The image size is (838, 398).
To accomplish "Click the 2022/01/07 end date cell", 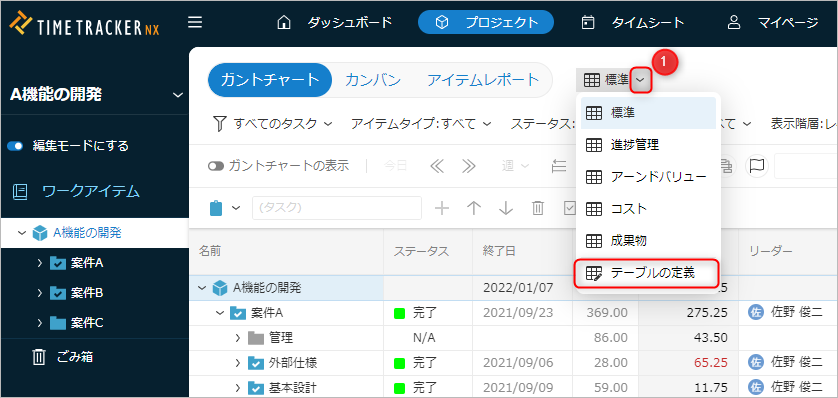I will coord(523,288).
